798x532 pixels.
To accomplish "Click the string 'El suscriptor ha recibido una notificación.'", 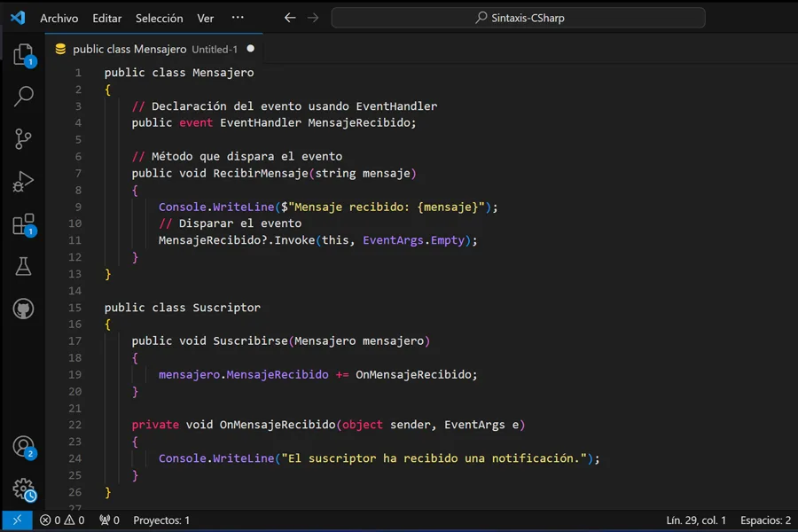I will click(434, 458).
